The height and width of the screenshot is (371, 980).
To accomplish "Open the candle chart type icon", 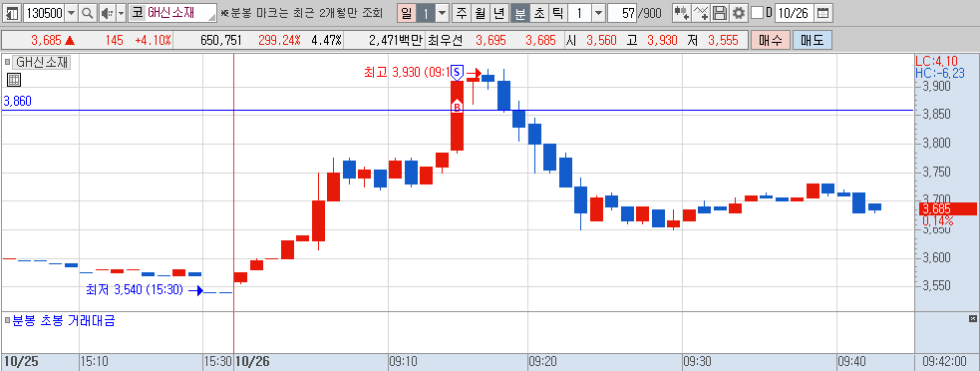I will click(x=682, y=13).
